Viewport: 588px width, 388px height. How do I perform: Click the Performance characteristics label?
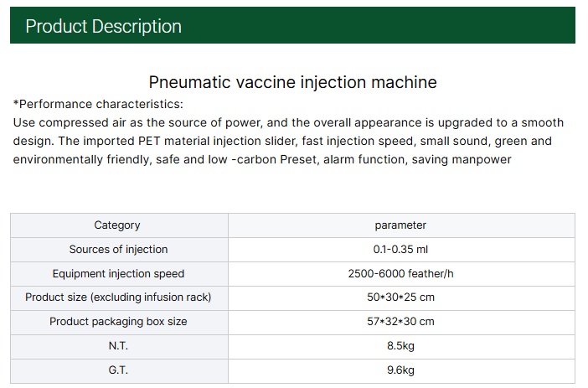point(98,105)
